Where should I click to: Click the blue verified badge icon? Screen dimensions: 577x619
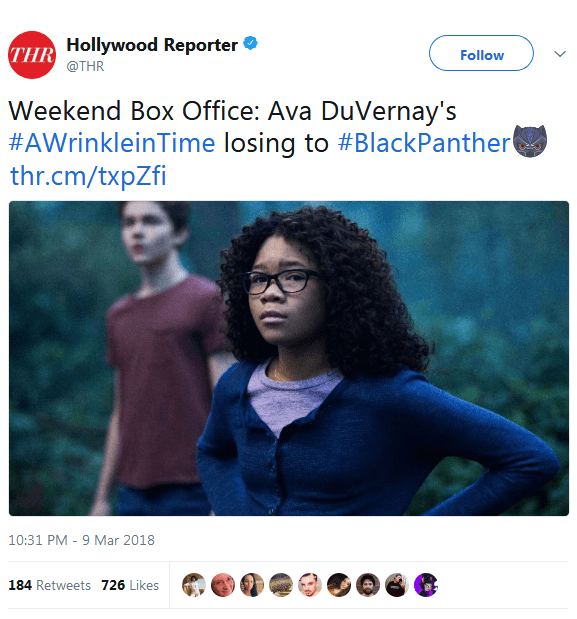[250, 43]
